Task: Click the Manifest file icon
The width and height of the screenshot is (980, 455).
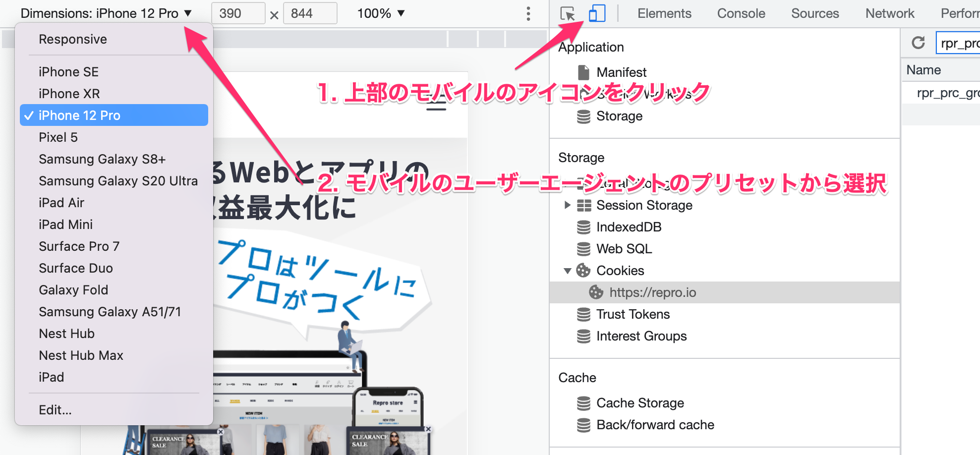Action: tap(583, 72)
